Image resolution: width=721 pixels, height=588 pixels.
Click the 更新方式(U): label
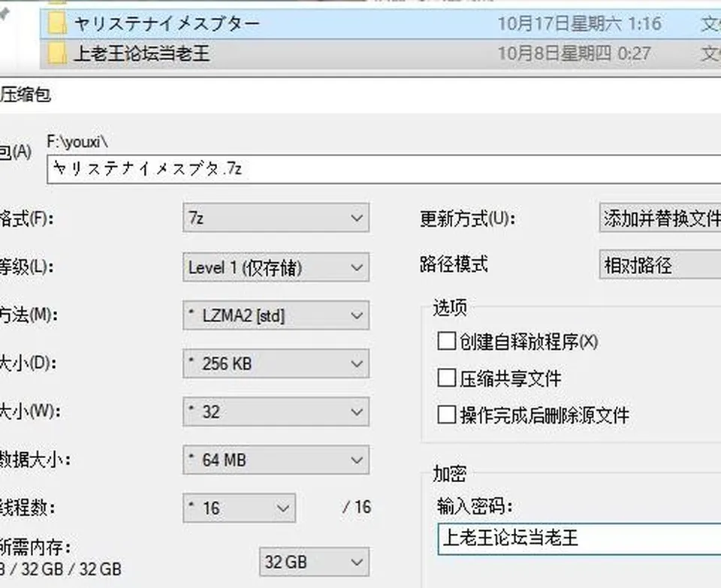[x=467, y=219]
